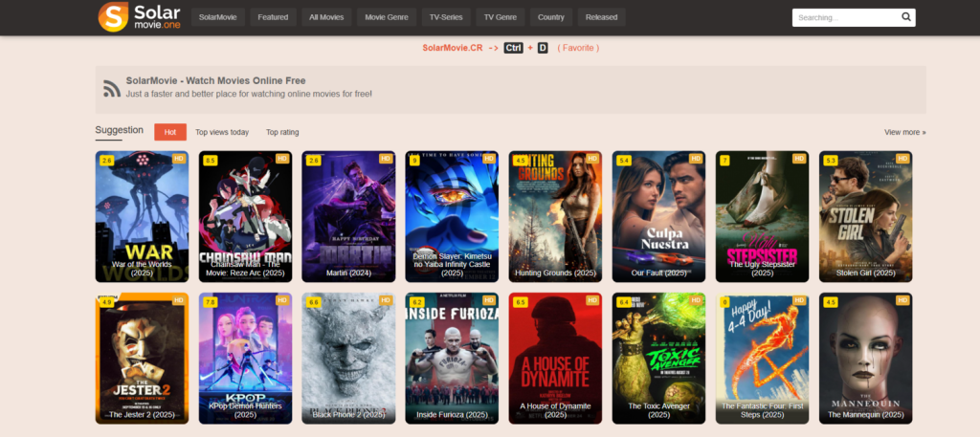
Task: Switch to Top rating tab
Action: (x=282, y=132)
